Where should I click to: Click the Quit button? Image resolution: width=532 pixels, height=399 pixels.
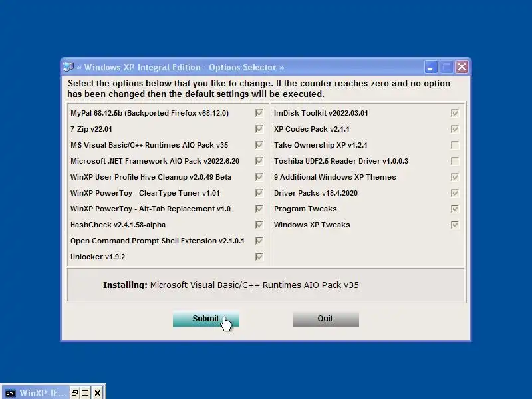[x=326, y=319]
